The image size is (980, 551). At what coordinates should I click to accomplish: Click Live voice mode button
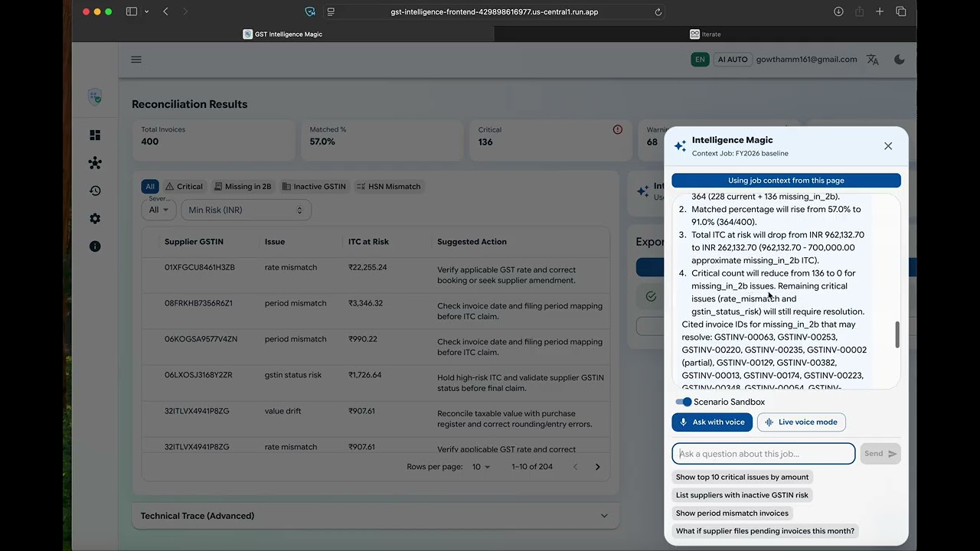(802, 422)
